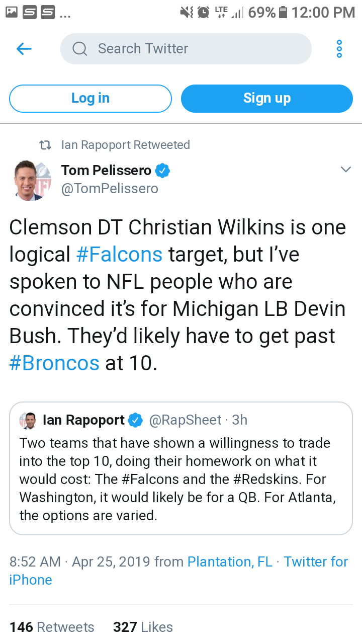Open Tom Pelissero's profile picture
The height and width of the screenshot is (644, 362).
pos(32,181)
